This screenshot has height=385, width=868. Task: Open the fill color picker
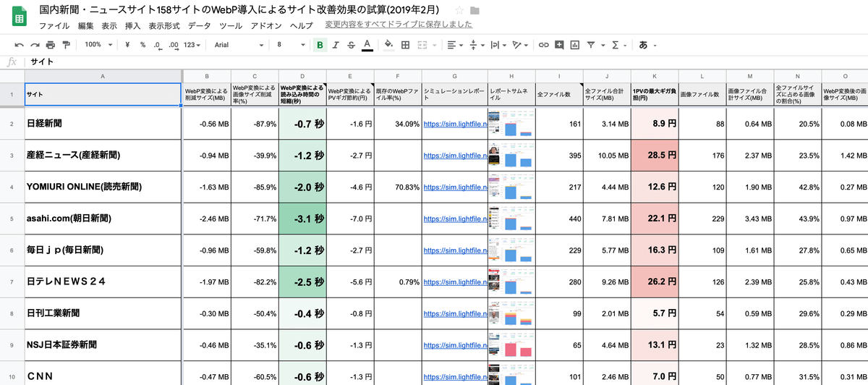click(388, 45)
